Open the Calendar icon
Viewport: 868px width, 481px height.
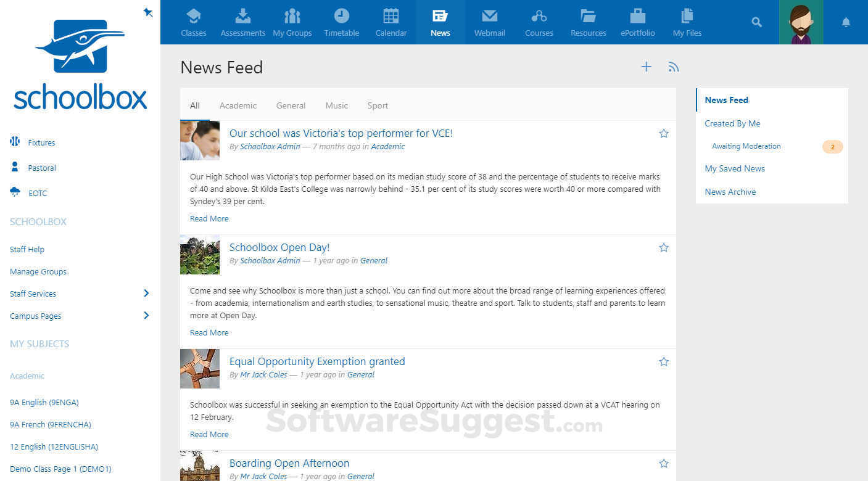(x=391, y=22)
